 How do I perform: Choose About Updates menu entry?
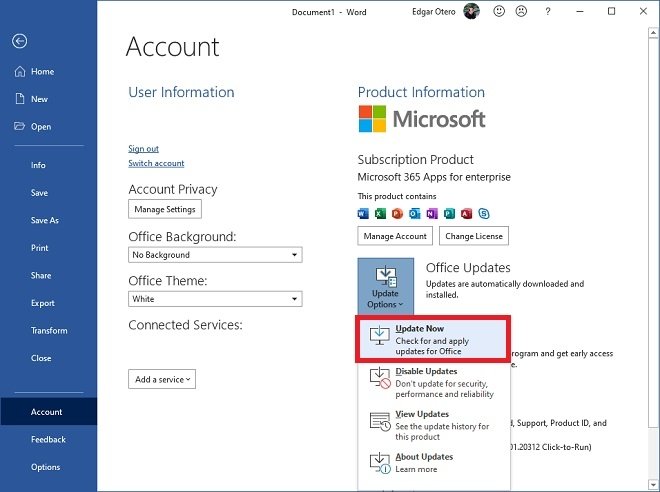pyautogui.click(x=434, y=463)
